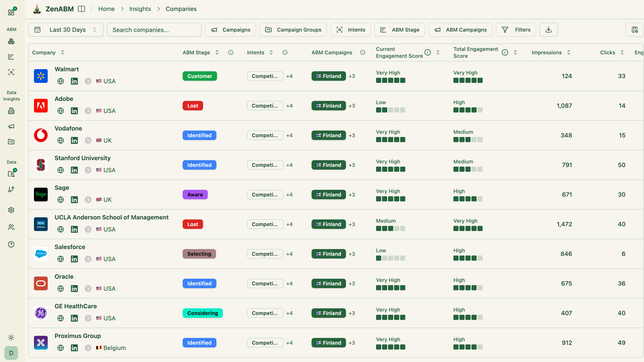Click UCLA's 1,472 impressions value
Viewport: 644px width, 362px height.
click(564, 224)
